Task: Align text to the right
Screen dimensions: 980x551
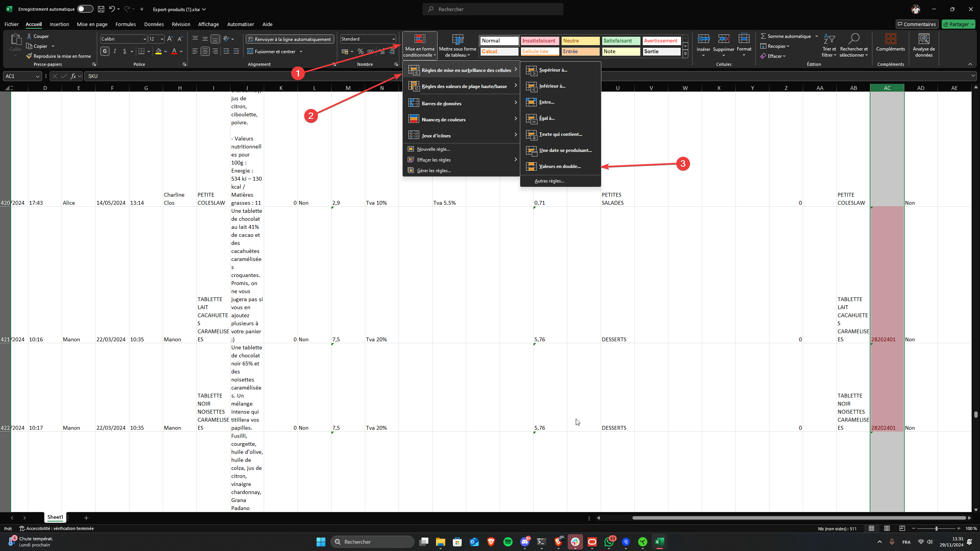Action: pyautogui.click(x=215, y=51)
